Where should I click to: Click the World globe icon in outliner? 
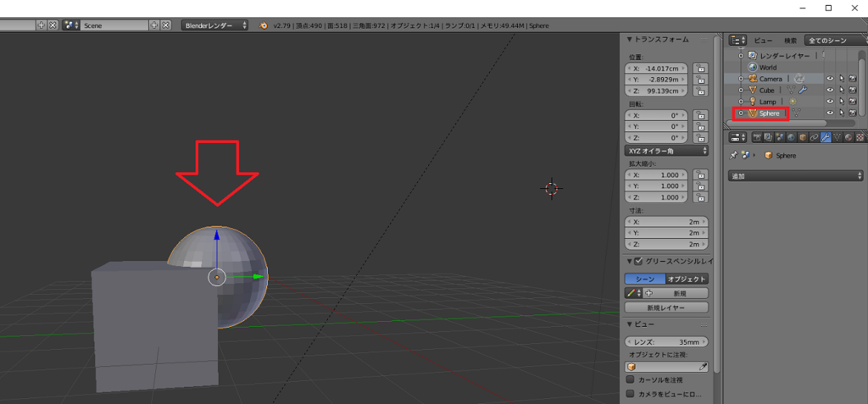pos(753,67)
